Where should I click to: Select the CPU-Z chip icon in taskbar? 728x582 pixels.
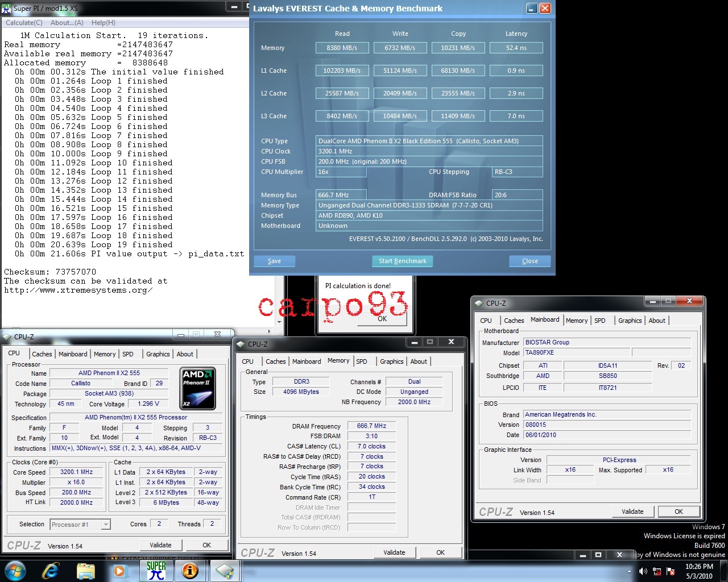coord(224,571)
